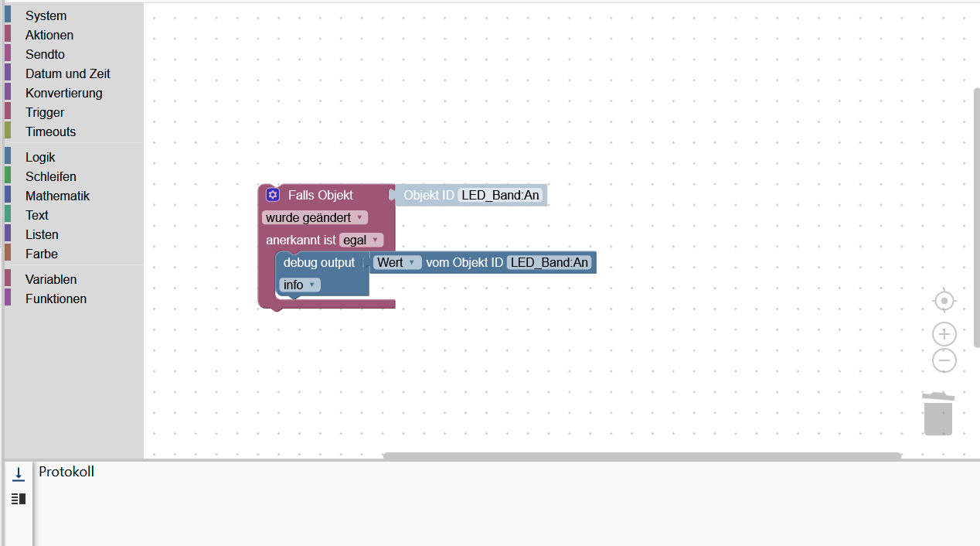
Task: Click the 'vom Objekt ID' label
Action: coord(464,263)
